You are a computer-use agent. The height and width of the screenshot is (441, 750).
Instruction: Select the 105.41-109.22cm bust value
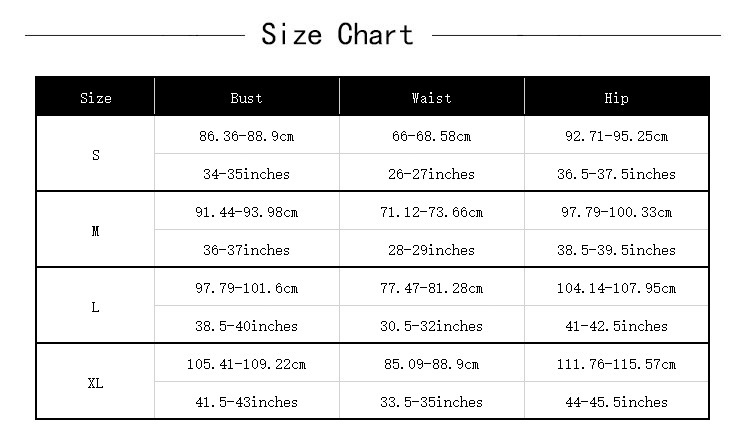click(x=246, y=364)
